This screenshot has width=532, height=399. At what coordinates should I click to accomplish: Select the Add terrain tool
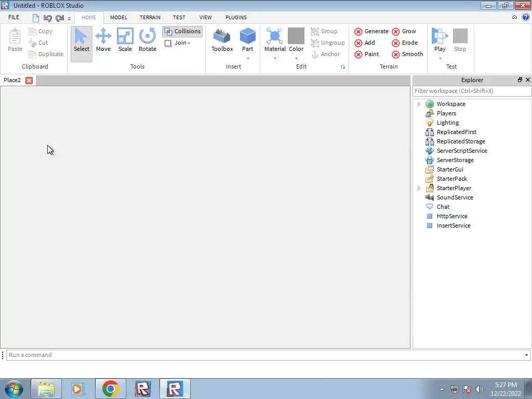pyautogui.click(x=365, y=43)
